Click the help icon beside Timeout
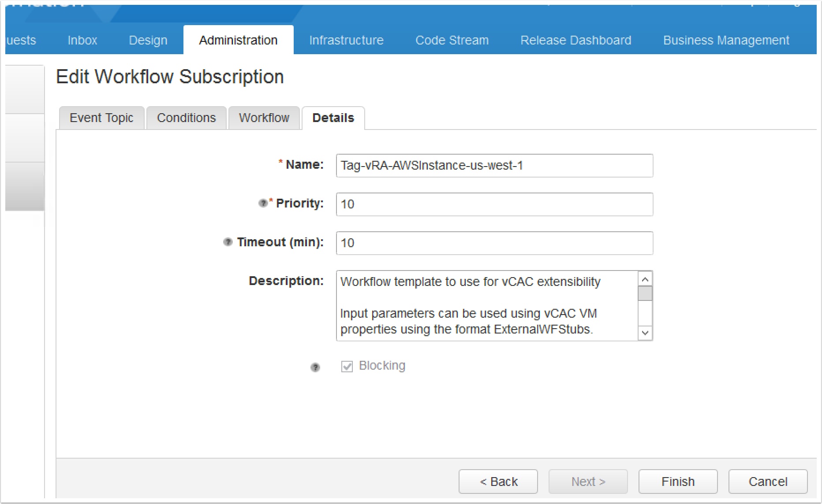 (228, 242)
